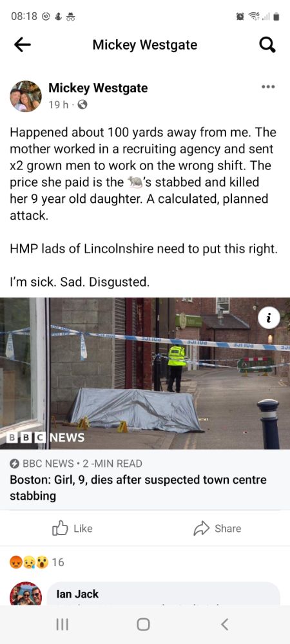
Task: Open the Mickey Westgate author name link
Action: tap(98, 88)
